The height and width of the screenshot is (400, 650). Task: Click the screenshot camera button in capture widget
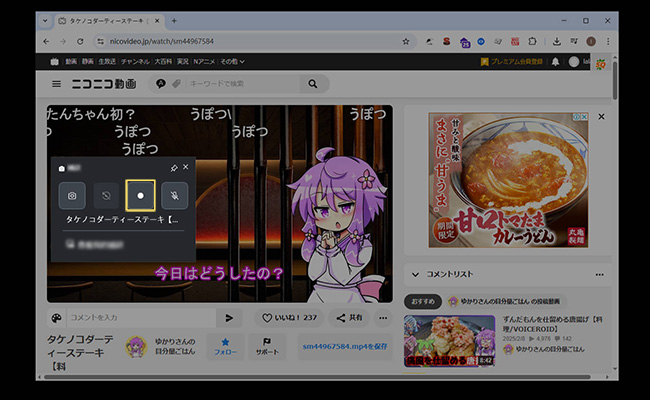[72, 195]
